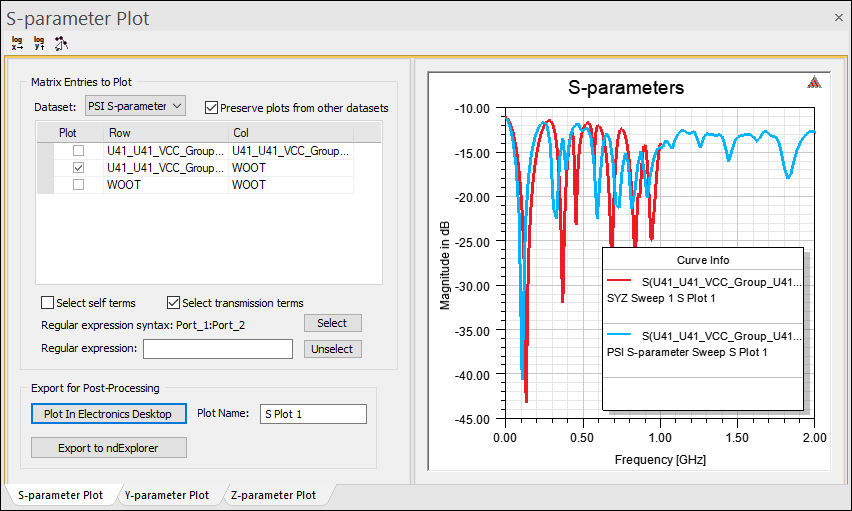Click the Export to ndExplorer button
The height and width of the screenshot is (511, 852).
coord(109,447)
